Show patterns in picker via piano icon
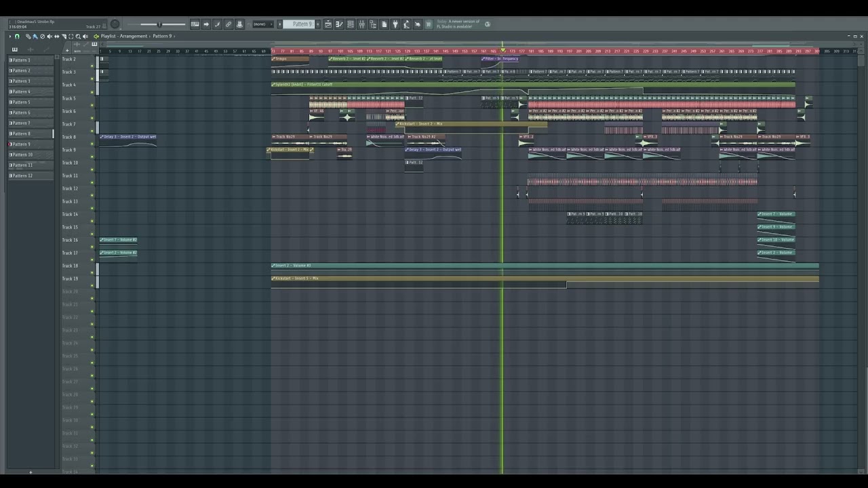 pyautogui.click(x=15, y=49)
